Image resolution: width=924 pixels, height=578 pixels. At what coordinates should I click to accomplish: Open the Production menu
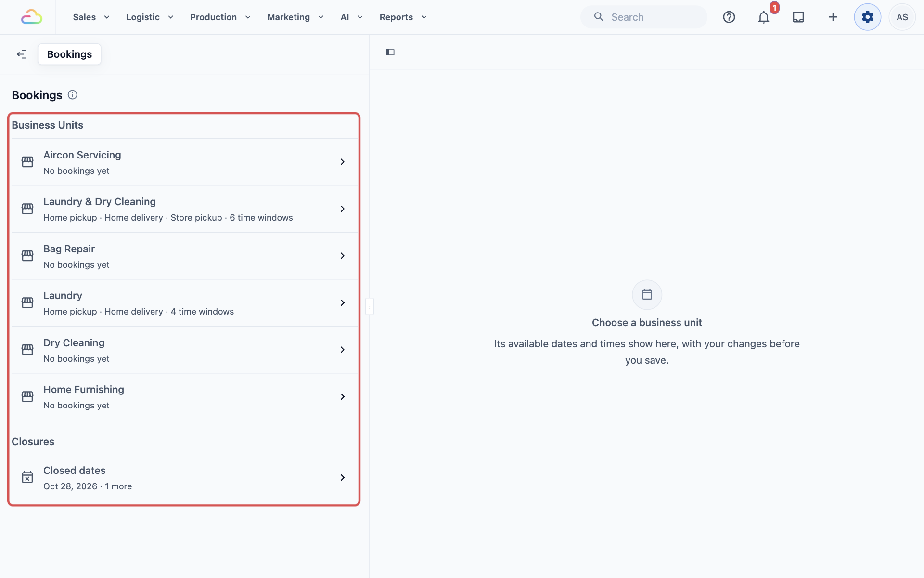[x=220, y=17]
